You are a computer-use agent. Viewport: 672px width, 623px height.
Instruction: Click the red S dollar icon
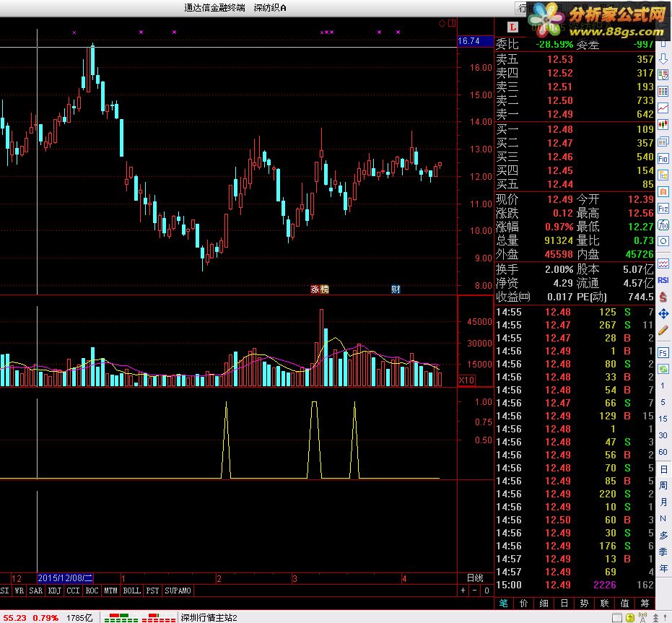pos(663,296)
